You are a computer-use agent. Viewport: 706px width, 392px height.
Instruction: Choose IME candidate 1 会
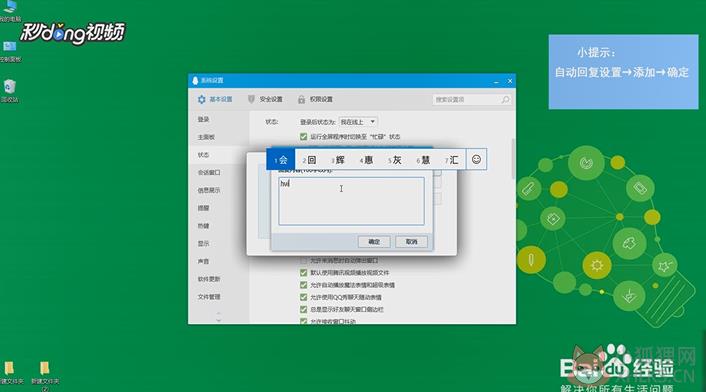[x=281, y=160]
